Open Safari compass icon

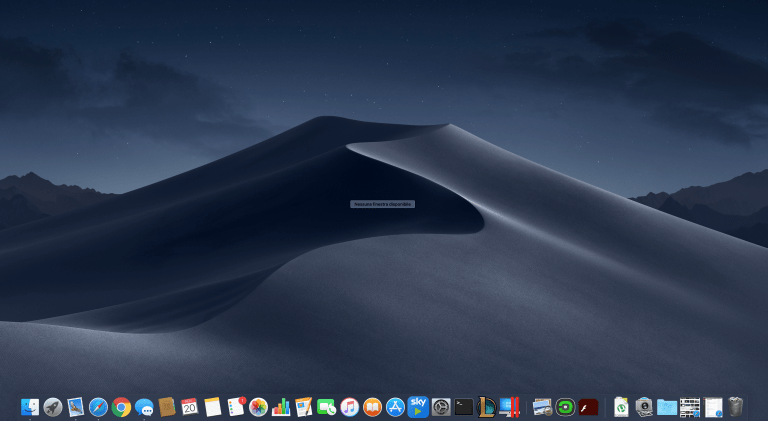coord(98,407)
